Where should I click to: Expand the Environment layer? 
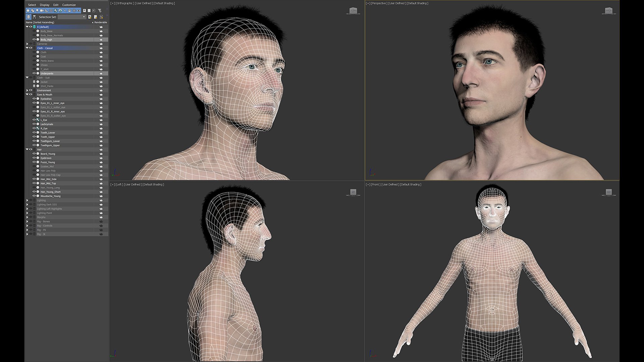[27, 90]
